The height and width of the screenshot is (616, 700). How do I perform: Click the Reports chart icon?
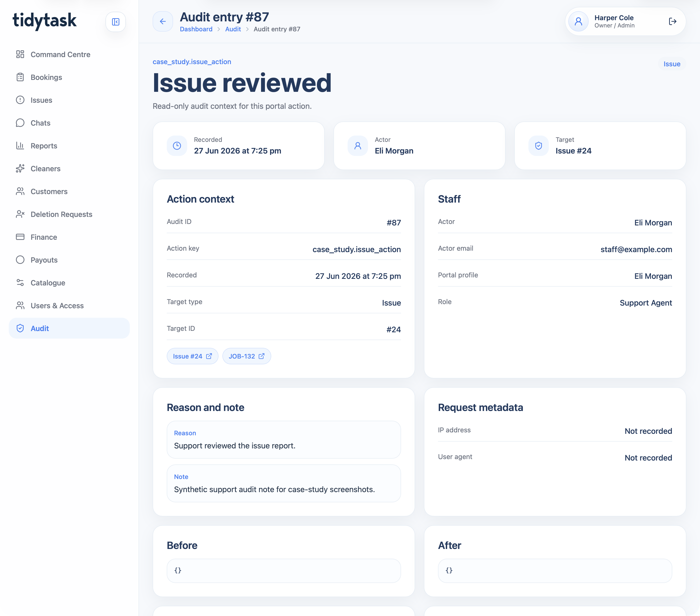point(20,145)
